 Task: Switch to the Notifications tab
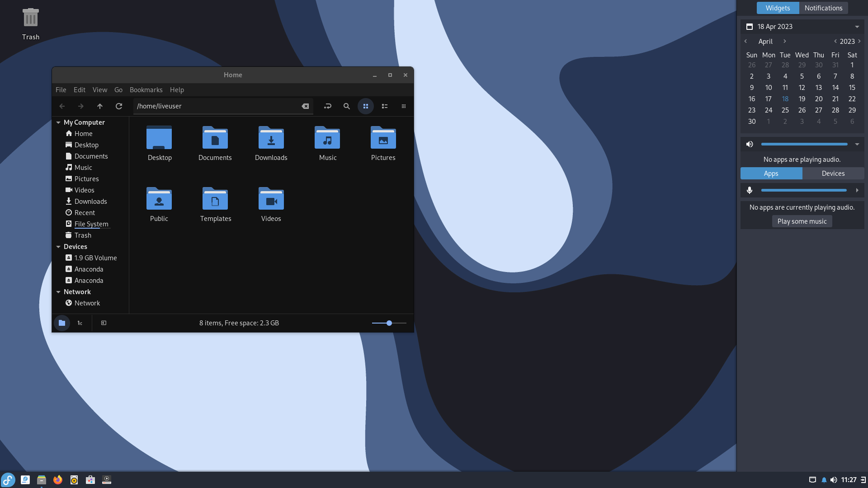pyautogui.click(x=823, y=8)
